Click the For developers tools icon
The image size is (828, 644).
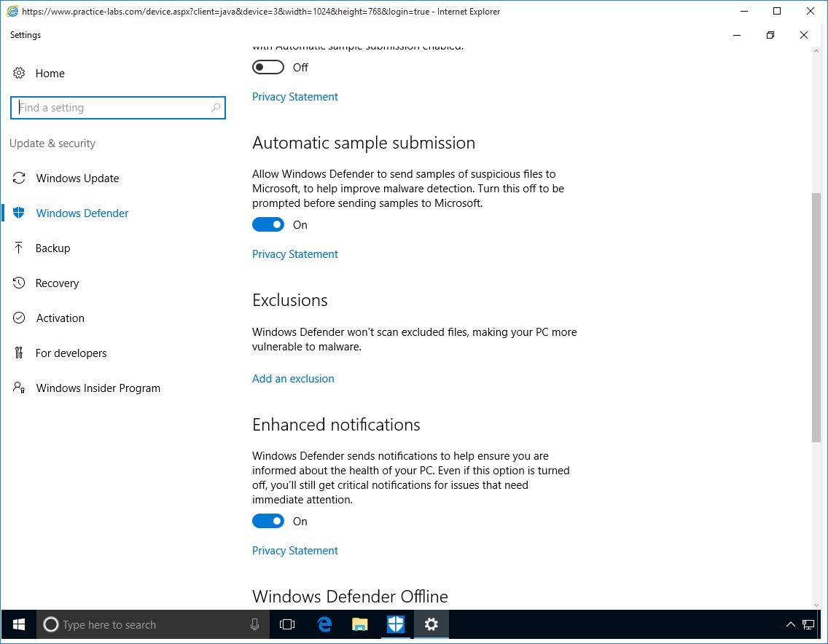point(19,352)
